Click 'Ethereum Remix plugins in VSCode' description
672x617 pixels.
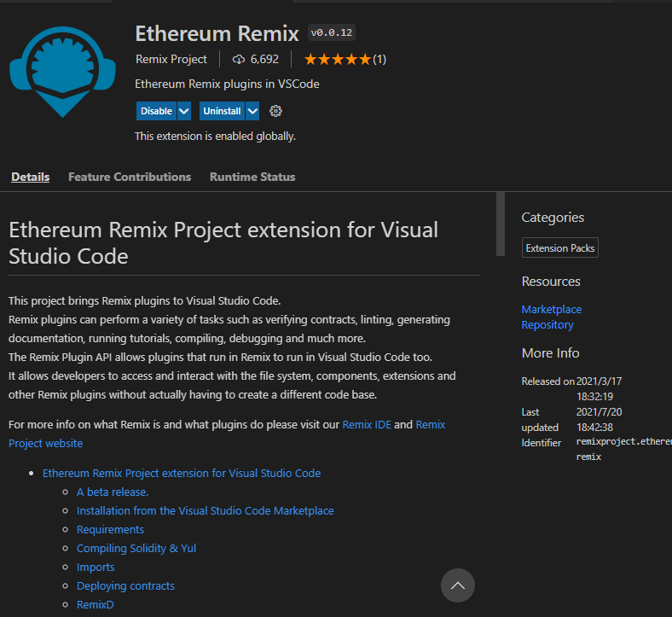pyautogui.click(x=227, y=84)
